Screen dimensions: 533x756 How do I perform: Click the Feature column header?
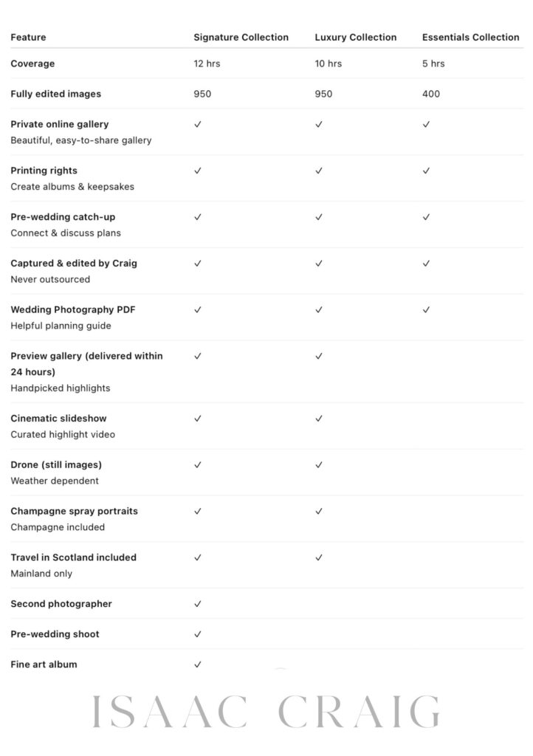[x=28, y=38]
